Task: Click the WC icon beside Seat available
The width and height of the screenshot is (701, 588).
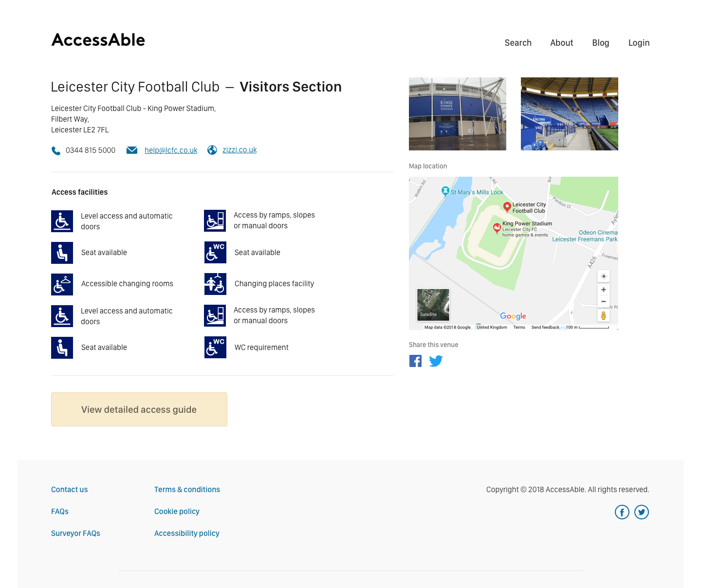Action: tap(215, 253)
